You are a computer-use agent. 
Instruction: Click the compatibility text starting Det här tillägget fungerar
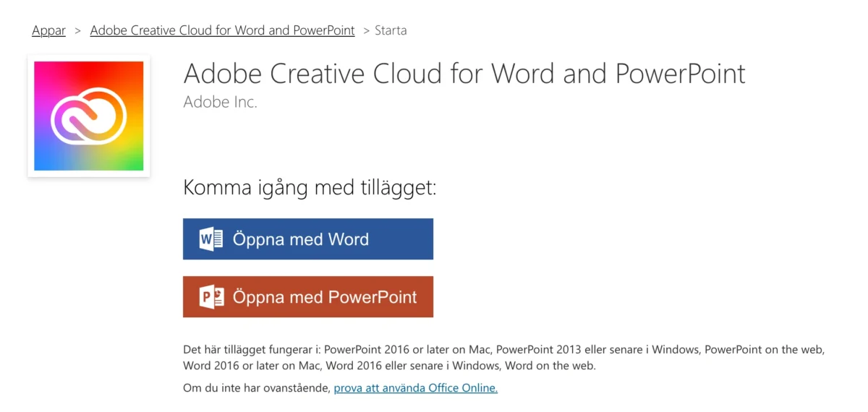pos(504,358)
